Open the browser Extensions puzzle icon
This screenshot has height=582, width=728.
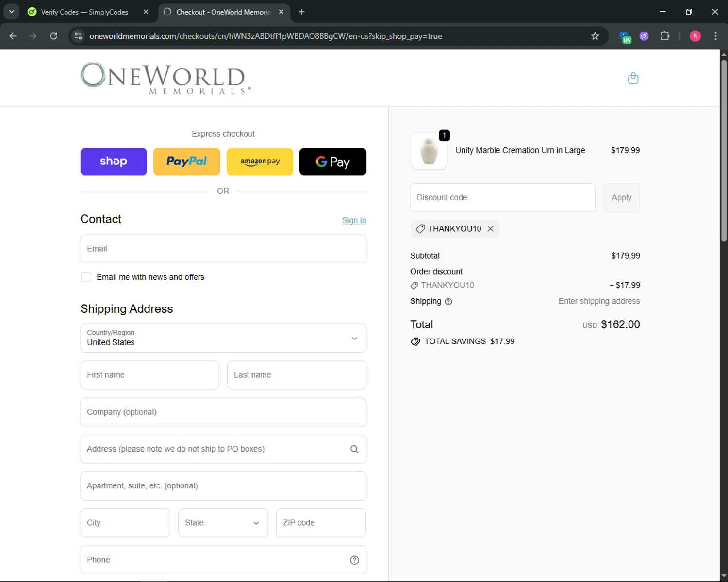pyautogui.click(x=665, y=36)
